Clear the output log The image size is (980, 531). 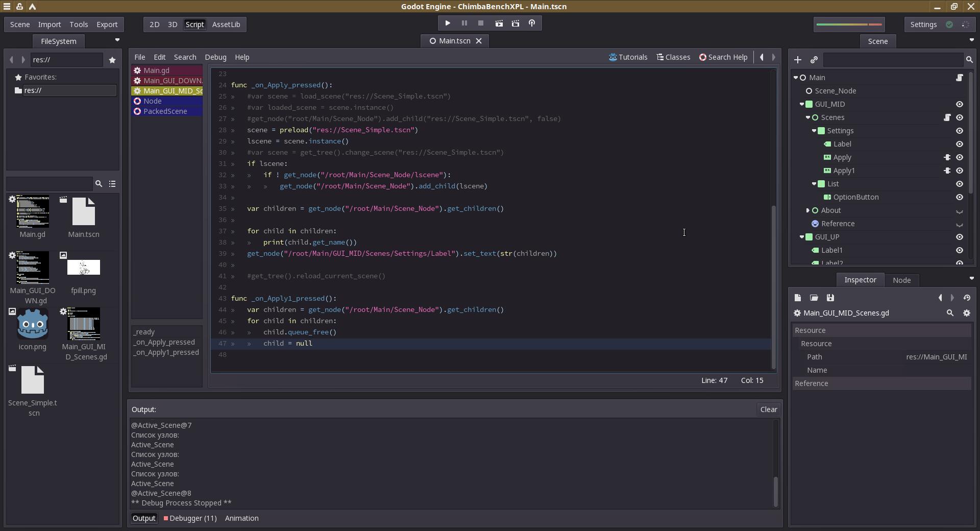tap(769, 409)
